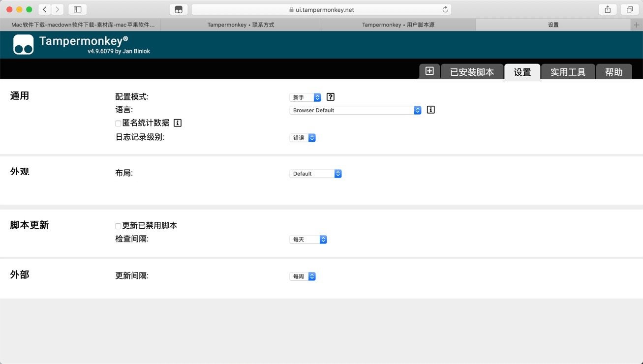Click the Safari back navigation button
This screenshot has width=643, height=364.
click(x=44, y=9)
